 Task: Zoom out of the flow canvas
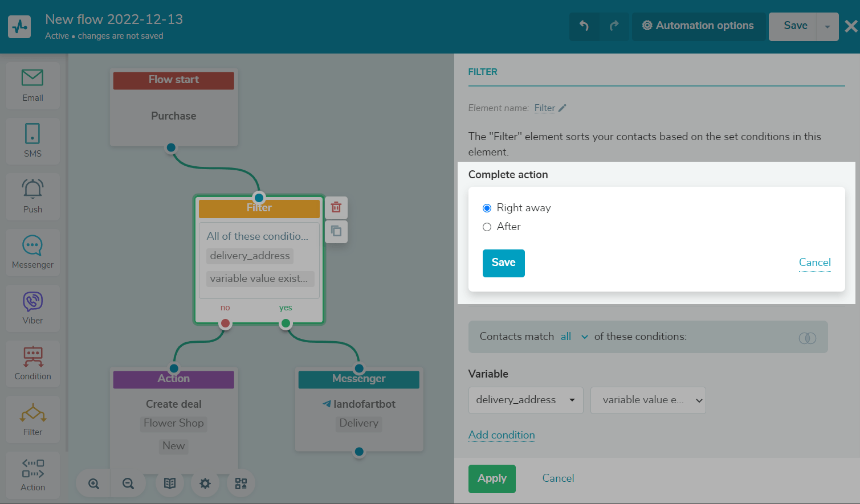pos(128,483)
